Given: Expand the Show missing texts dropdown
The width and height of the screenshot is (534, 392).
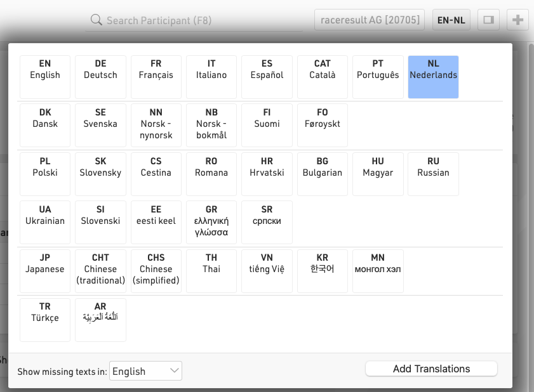Looking at the screenshot, I should point(146,371).
